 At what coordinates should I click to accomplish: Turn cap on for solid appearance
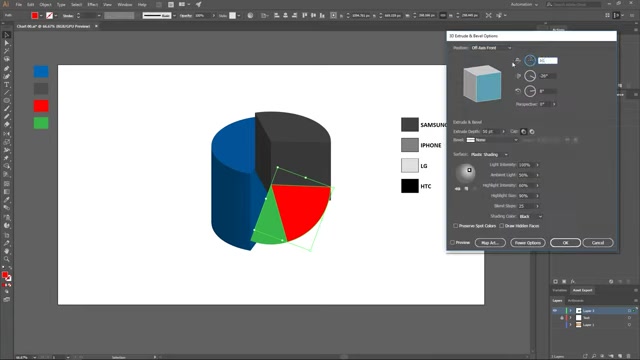[x=524, y=131]
